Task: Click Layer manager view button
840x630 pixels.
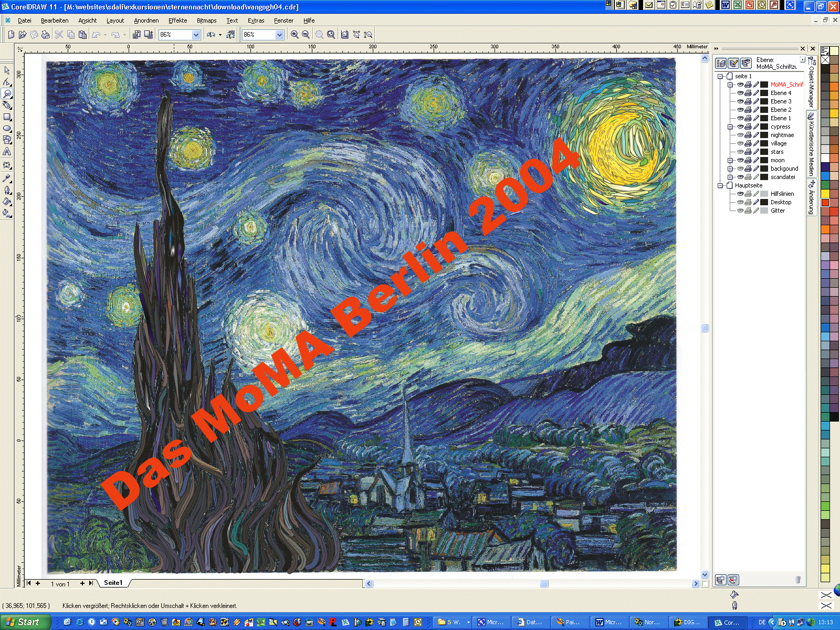Action: [746, 64]
